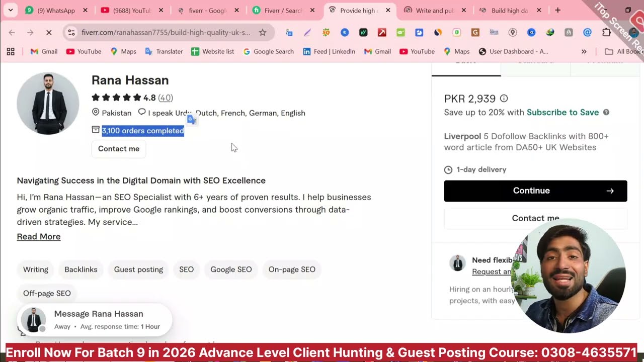This screenshot has height=362, width=644.
Task: Open the Message Rana Hassan chat widget
Action: [x=95, y=320]
